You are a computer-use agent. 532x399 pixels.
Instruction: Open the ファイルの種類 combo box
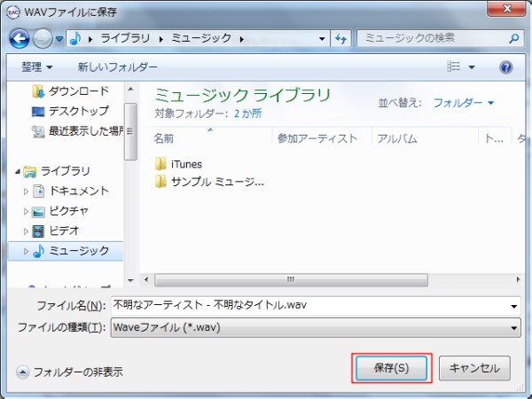point(315,327)
